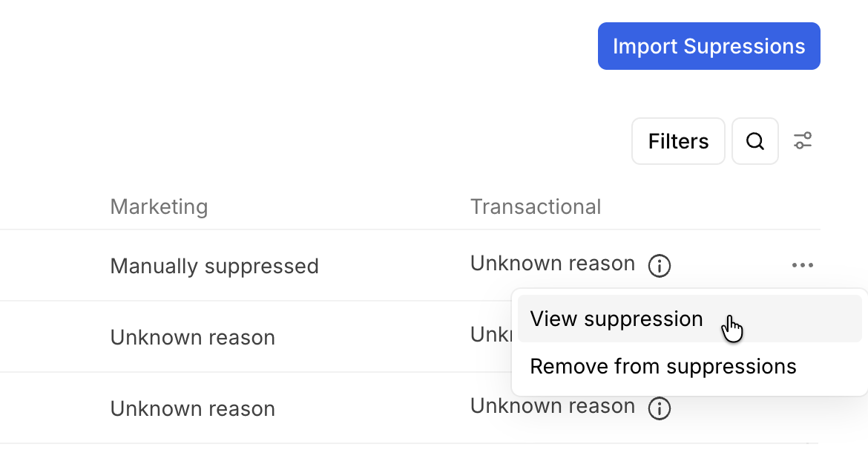Open the Filters dropdown
The width and height of the screenshot is (868, 450).
[x=678, y=141]
